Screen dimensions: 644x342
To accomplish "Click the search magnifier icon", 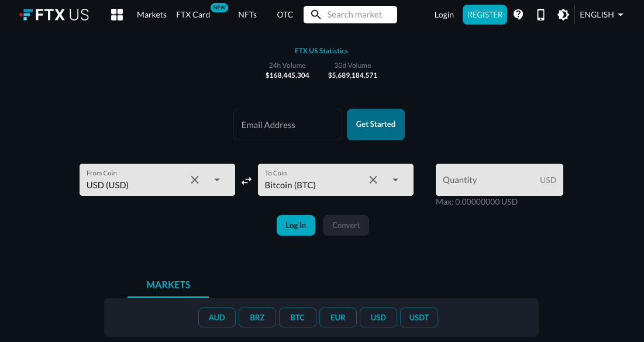I will point(315,14).
